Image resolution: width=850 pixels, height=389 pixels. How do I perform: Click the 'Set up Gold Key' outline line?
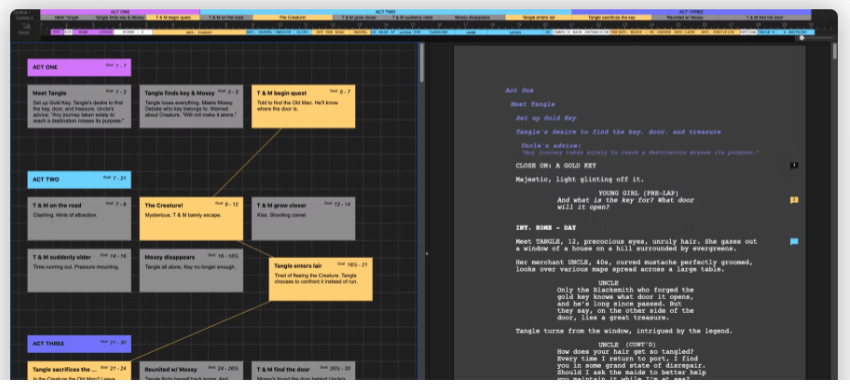pyautogui.click(x=546, y=118)
